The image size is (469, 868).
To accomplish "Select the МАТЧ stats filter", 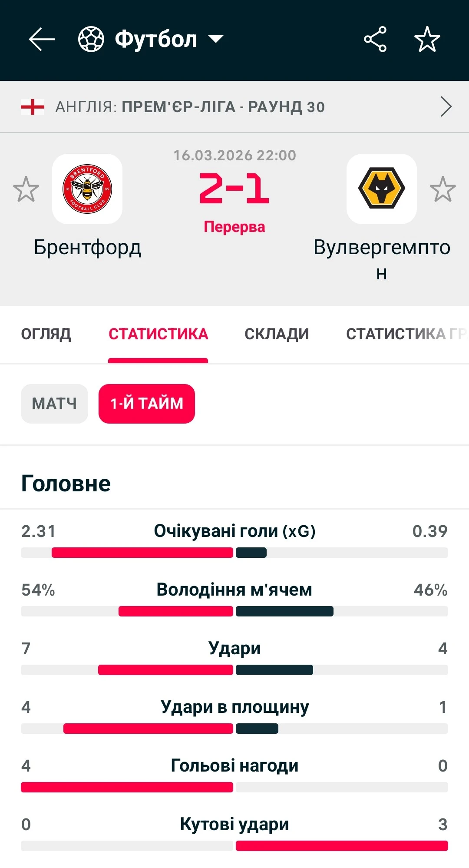I will (x=54, y=404).
